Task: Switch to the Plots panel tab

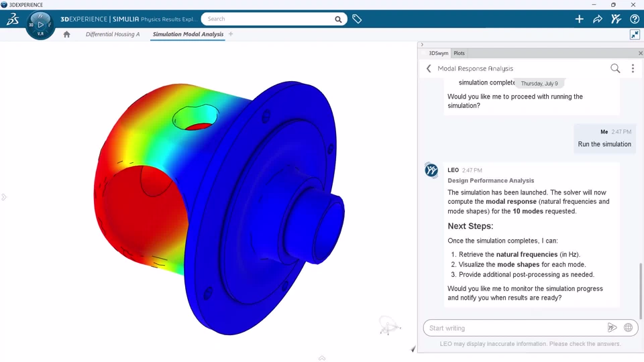Action: click(459, 54)
